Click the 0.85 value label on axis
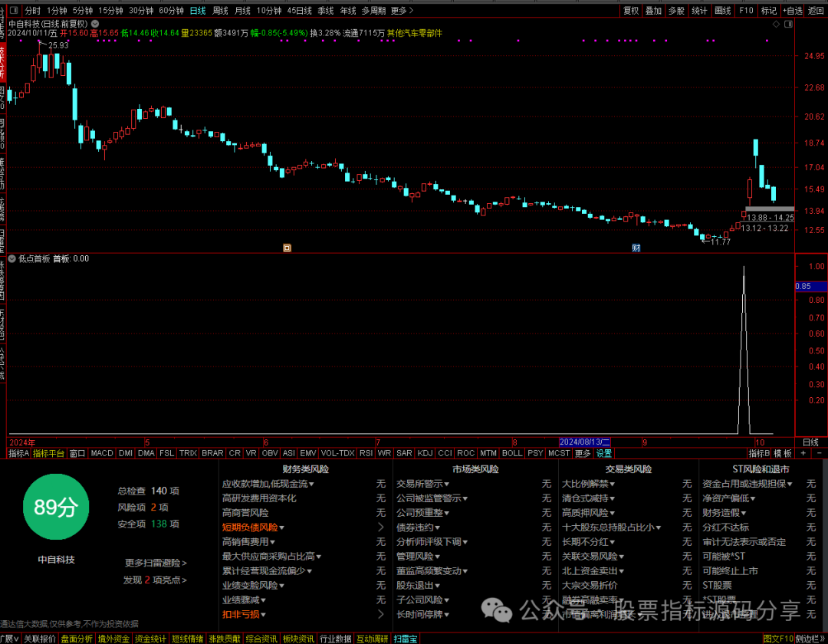 811,286
